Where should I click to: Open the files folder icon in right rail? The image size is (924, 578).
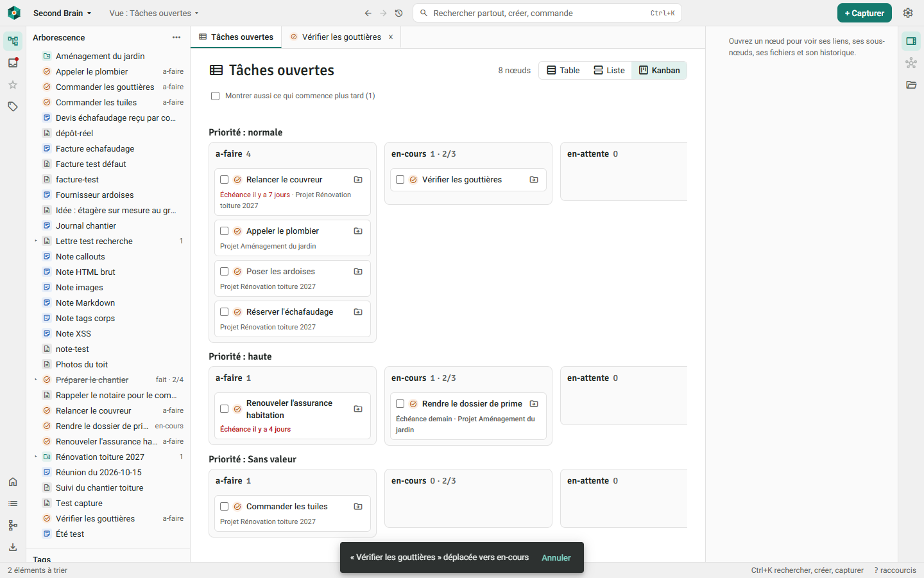click(x=911, y=85)
